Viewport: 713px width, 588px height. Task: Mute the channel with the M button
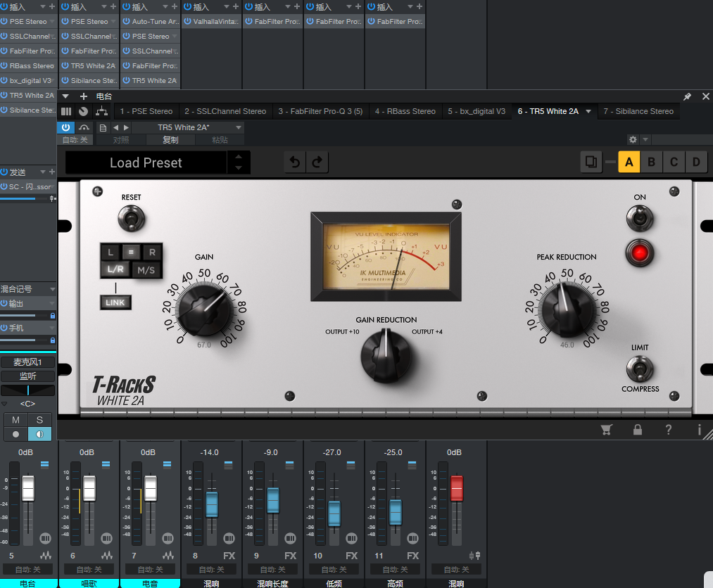pos(16,420)
